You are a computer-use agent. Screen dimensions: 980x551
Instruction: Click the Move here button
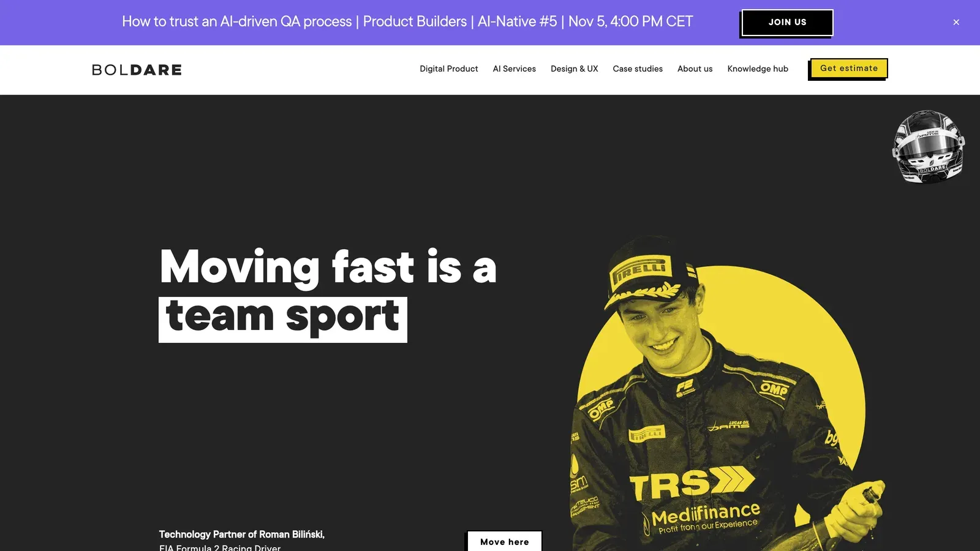pos(504,541)
